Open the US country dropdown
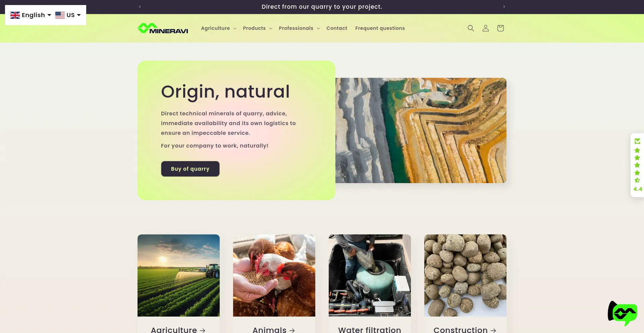This screenshot has height=333, width=644. click(x=68, y=15)
